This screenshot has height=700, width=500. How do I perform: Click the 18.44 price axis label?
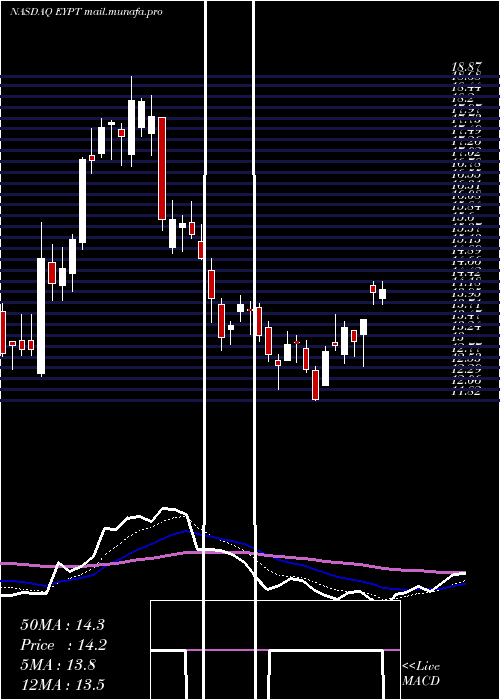point(466,88)
